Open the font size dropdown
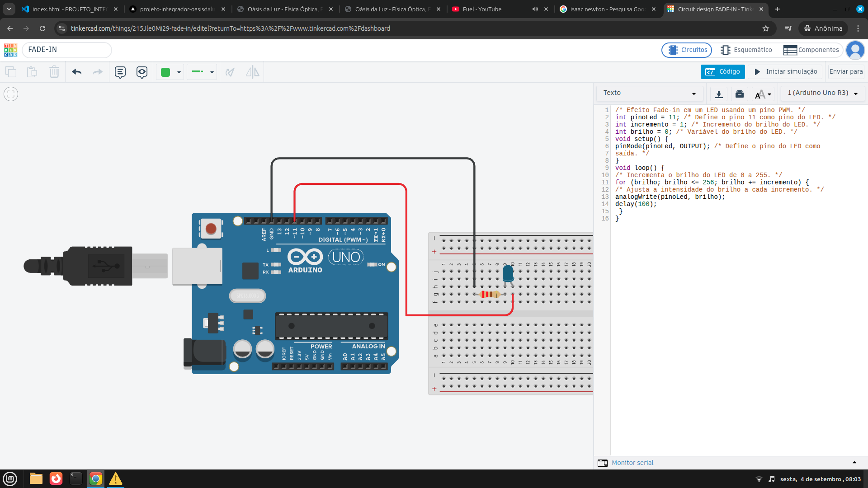The image size is (868, 488). click(763, 94)
